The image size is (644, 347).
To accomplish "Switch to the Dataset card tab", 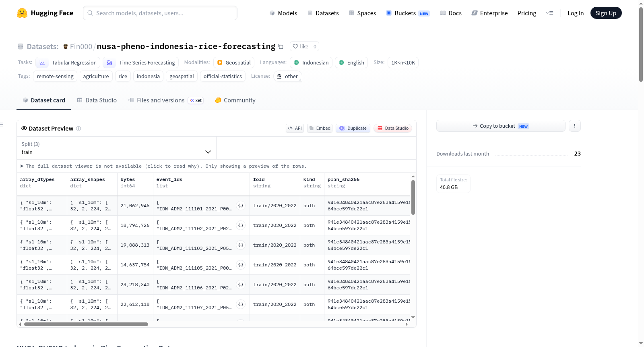I will [x=44, y=100].
